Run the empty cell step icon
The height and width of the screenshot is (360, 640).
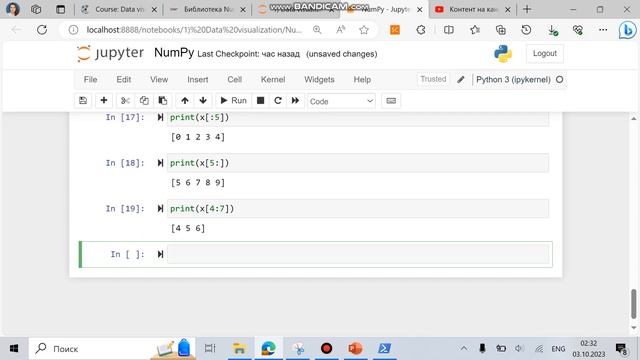[x=160, y=254]
